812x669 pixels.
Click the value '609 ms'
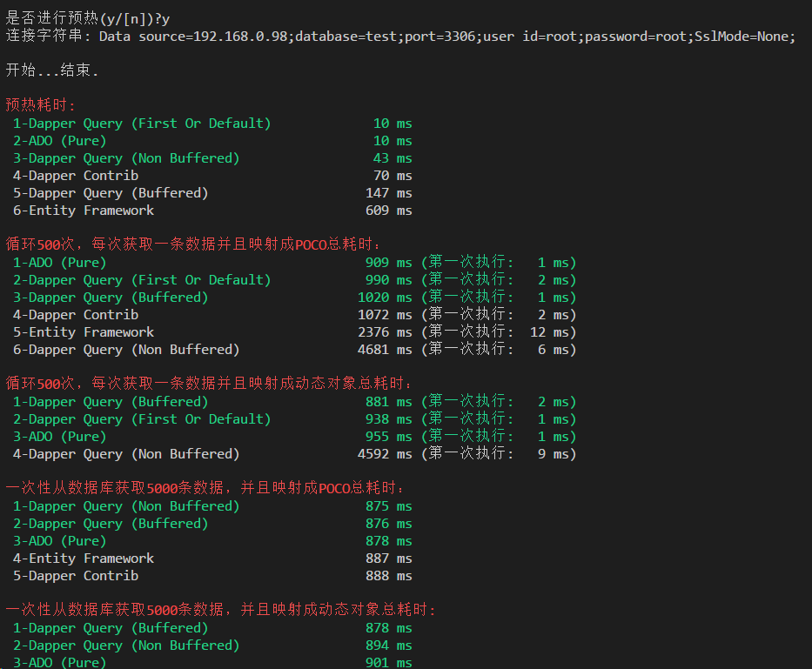[389, 211]
